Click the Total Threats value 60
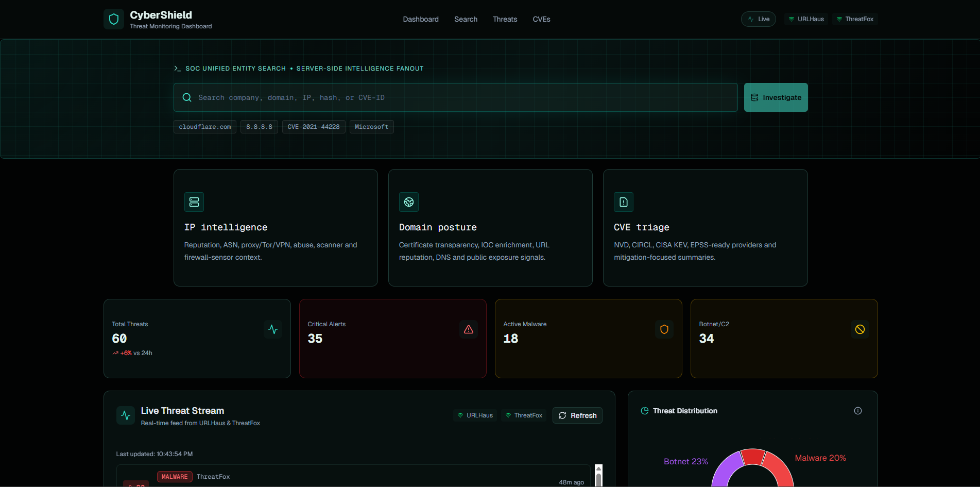The height and width of the screenshot is (487, 980). point(119,339)
